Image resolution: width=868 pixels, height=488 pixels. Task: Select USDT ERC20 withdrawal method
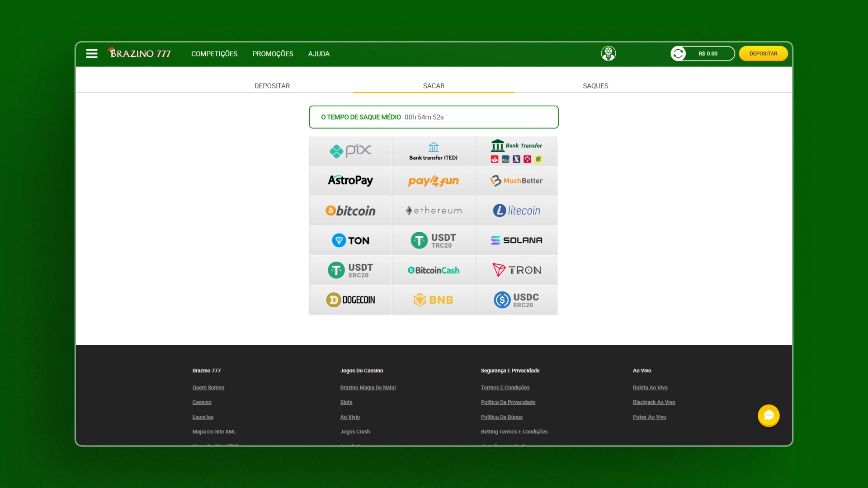pos(350,270)
